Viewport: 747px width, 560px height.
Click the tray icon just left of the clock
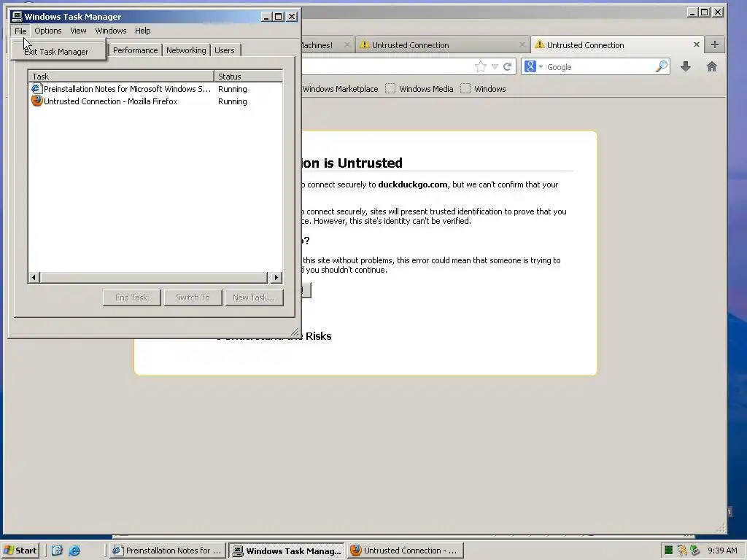point(694,551)
